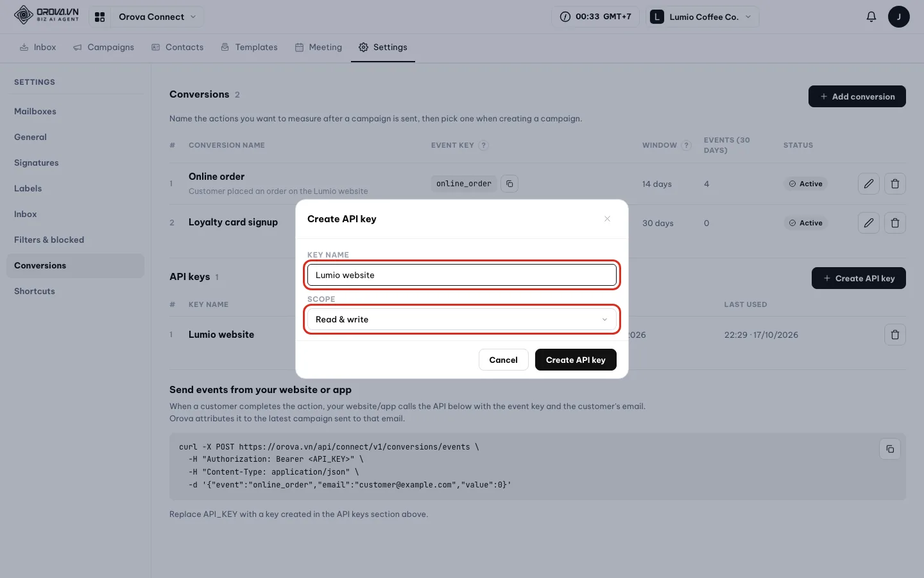
Task: Select the Settings tab
Action: click(x=383, y=48)
